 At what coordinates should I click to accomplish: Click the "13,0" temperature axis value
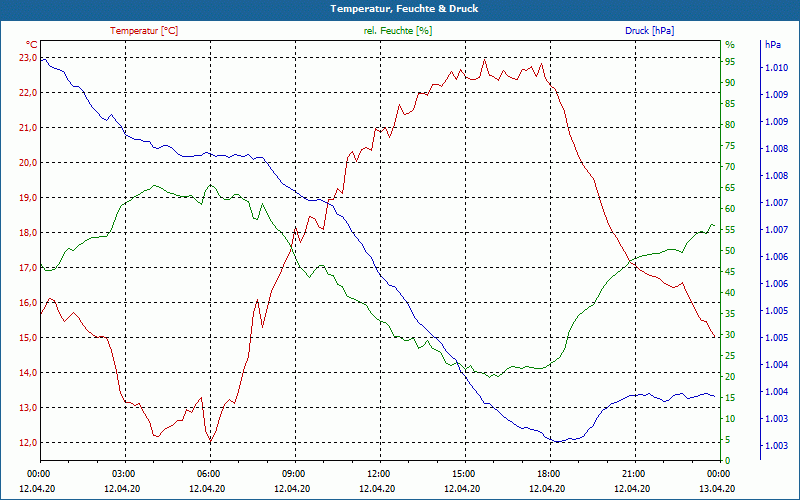[x=28, y=408]
